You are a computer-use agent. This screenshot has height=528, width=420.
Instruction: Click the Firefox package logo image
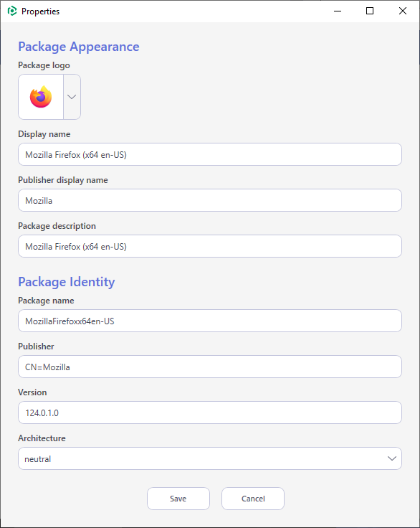[x=41, y=97]
